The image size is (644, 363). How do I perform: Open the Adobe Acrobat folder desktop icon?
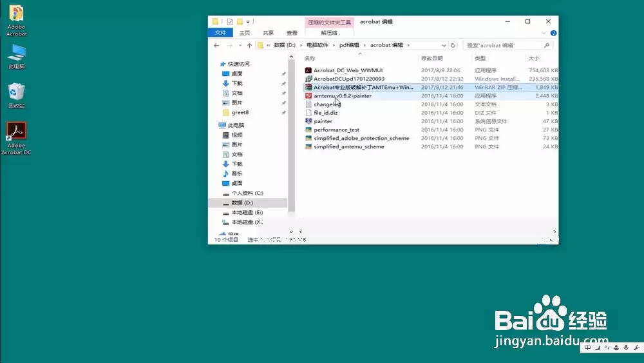click(17, 21)
